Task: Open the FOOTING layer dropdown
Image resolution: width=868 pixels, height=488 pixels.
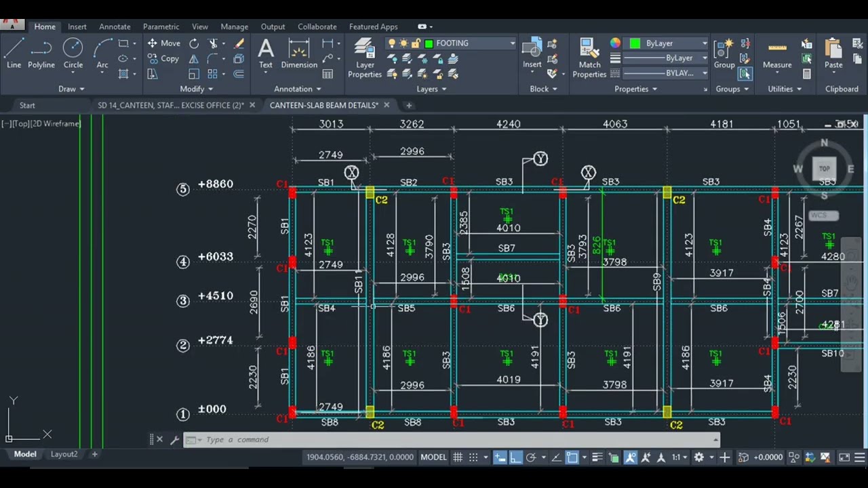Action: [513, 43]
